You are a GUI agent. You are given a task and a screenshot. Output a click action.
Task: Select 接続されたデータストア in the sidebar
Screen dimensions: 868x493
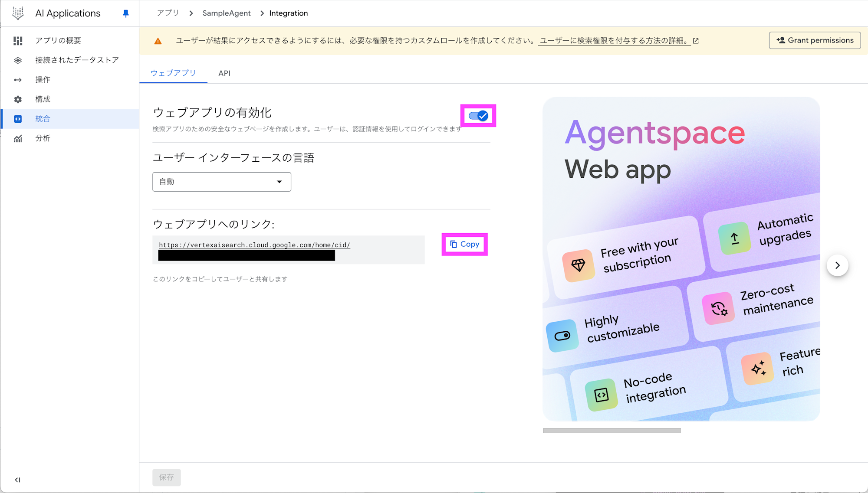70,60
